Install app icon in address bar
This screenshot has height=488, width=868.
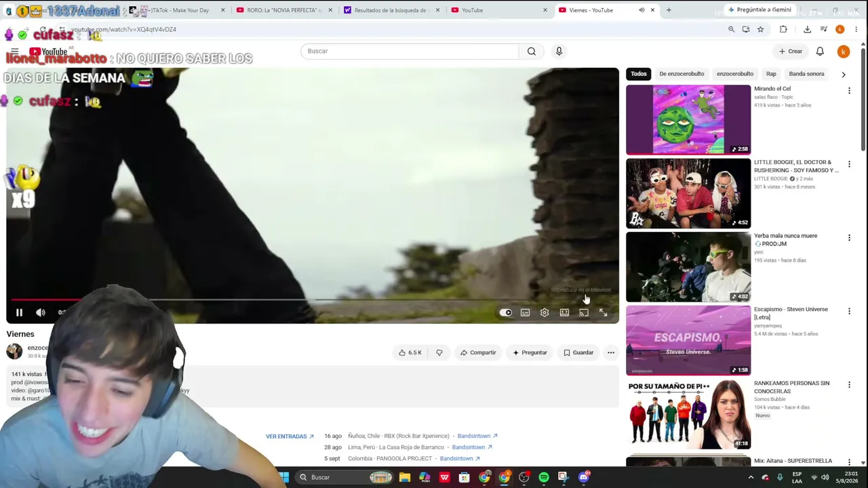pyautogui.click(x=746, y=29)
